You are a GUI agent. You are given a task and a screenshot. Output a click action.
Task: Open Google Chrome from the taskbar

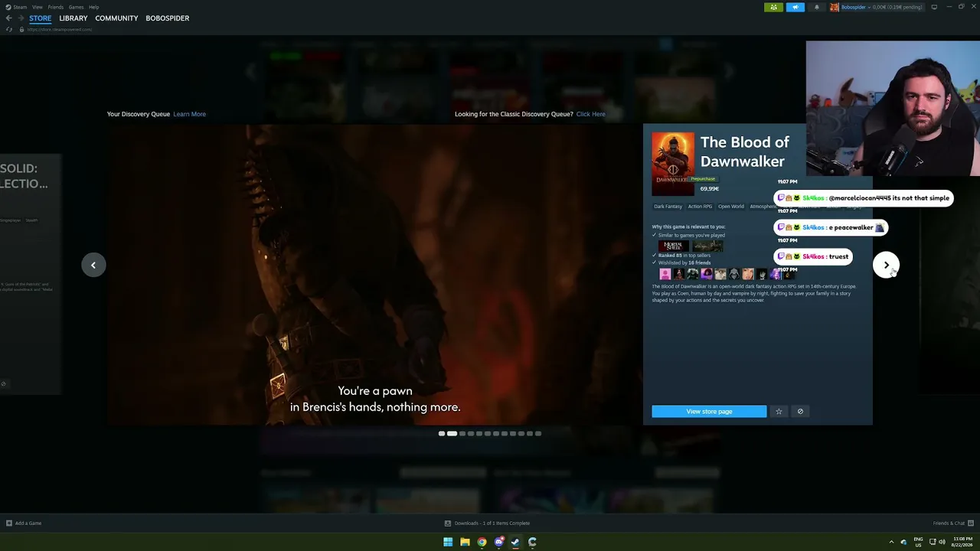482,542
